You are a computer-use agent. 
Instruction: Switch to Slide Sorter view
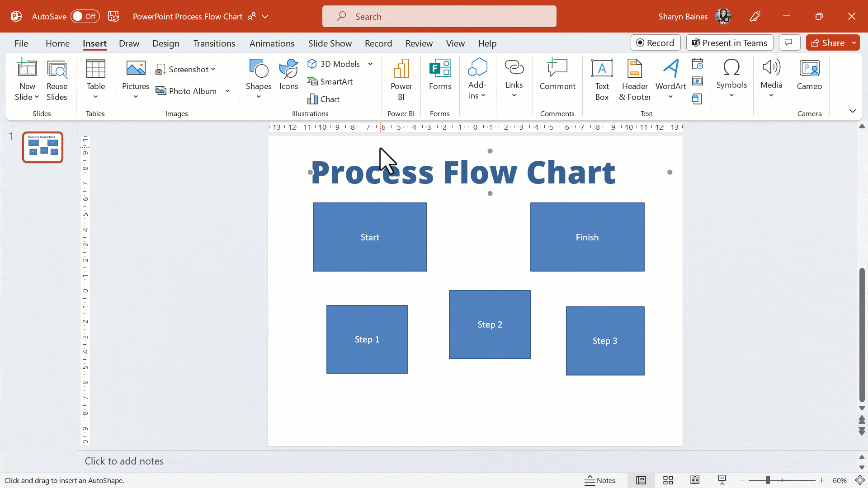coord(668,480)
